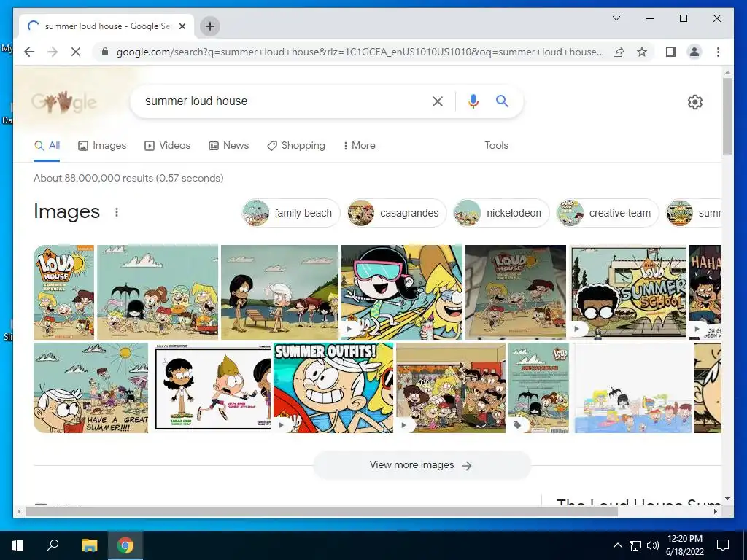Open Google quick settings gear

(695, 102)
